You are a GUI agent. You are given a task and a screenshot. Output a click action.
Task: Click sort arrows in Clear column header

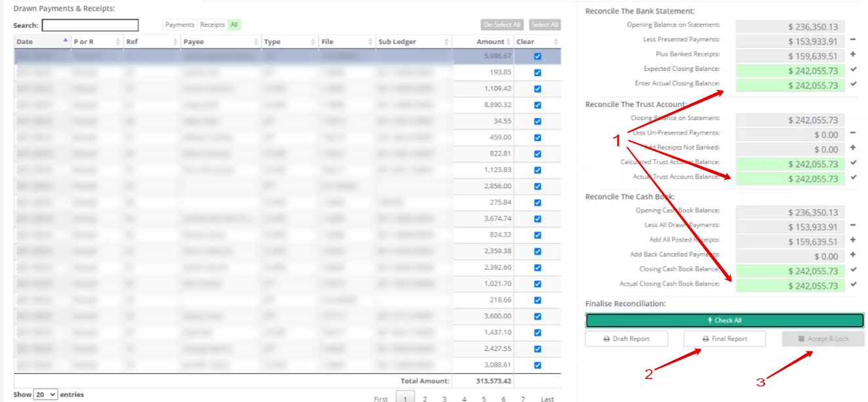click(556, 41)
